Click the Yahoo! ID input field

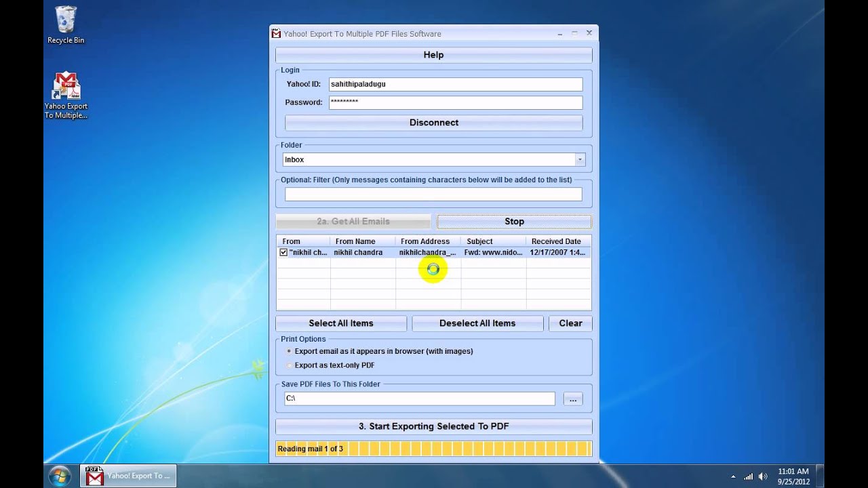pos(456,84)
